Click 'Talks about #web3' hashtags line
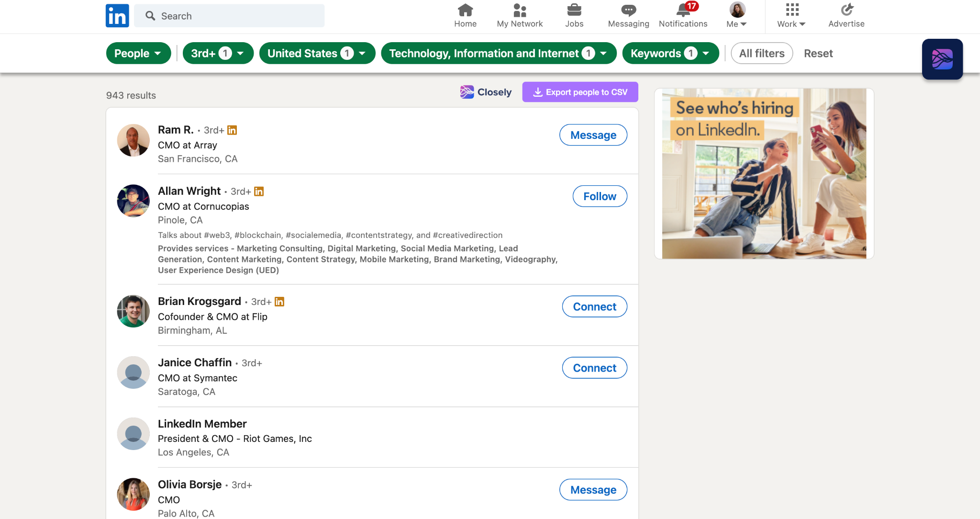The height and width of the screenshot is (519, 980). (330, 235)
